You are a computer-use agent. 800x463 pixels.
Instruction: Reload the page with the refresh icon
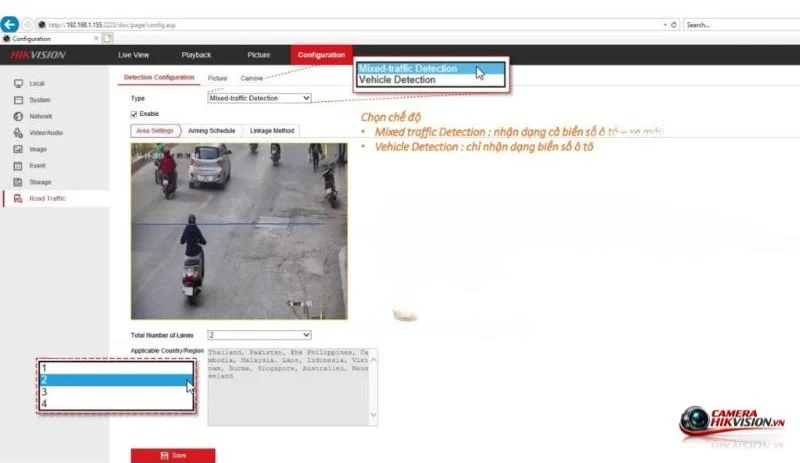pyautogui.click(x=673, y=25)
